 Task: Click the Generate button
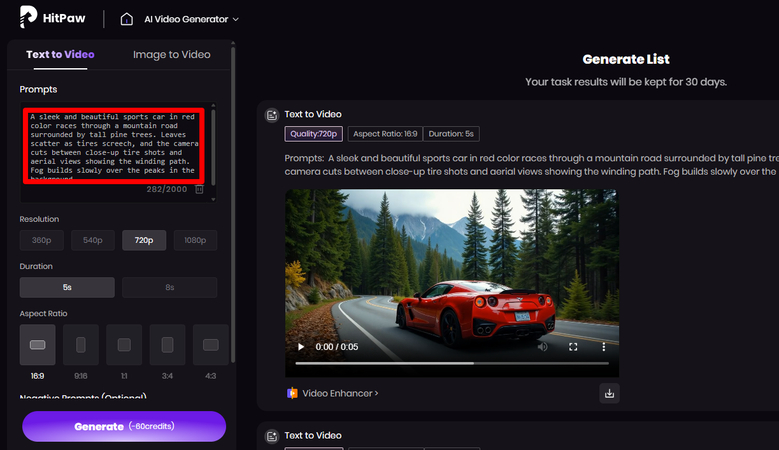pos(124,426)
